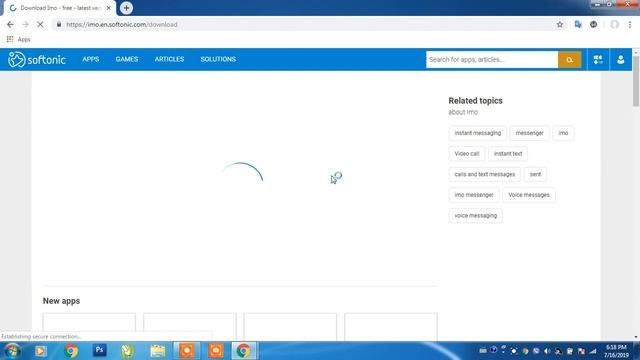Focus the Search for apps field
Image resolution: width=640 pixels, height=360 pixels.
point(492,60)
